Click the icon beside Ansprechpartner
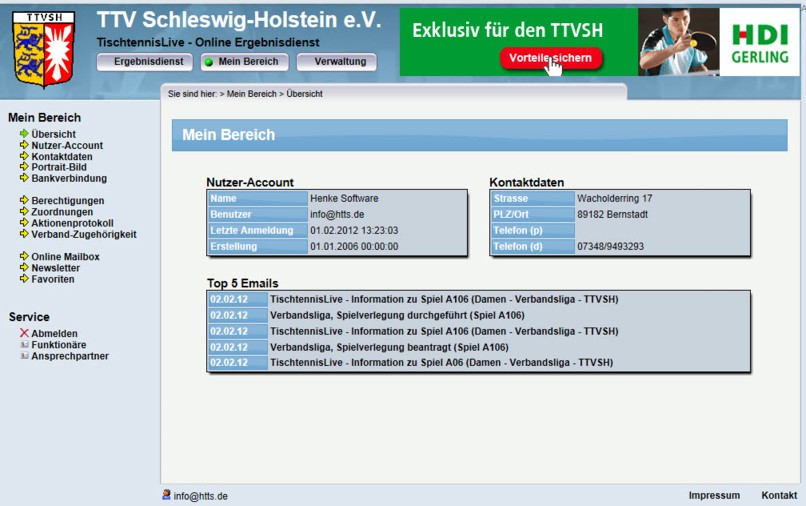 24,356
